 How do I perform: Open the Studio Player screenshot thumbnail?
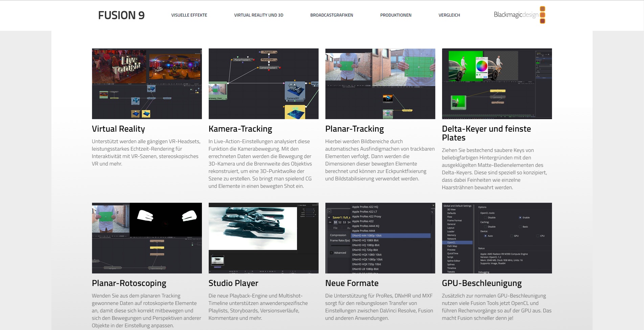click(x=263, y=238)
